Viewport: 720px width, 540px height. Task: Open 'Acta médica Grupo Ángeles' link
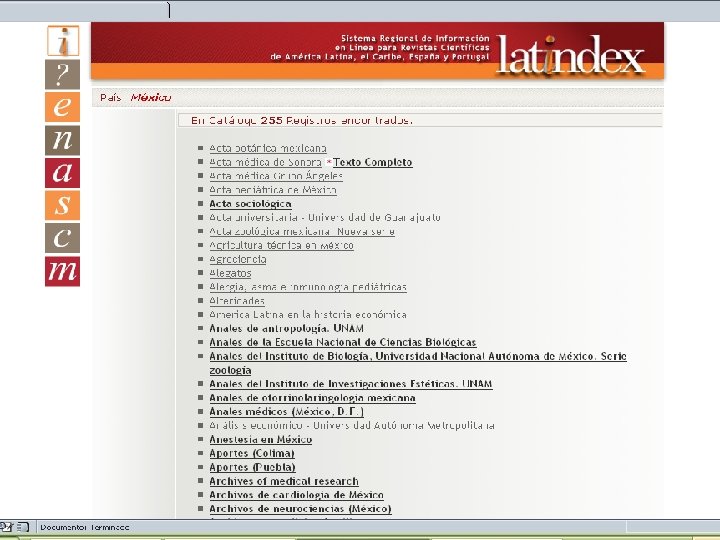[276, 176]
